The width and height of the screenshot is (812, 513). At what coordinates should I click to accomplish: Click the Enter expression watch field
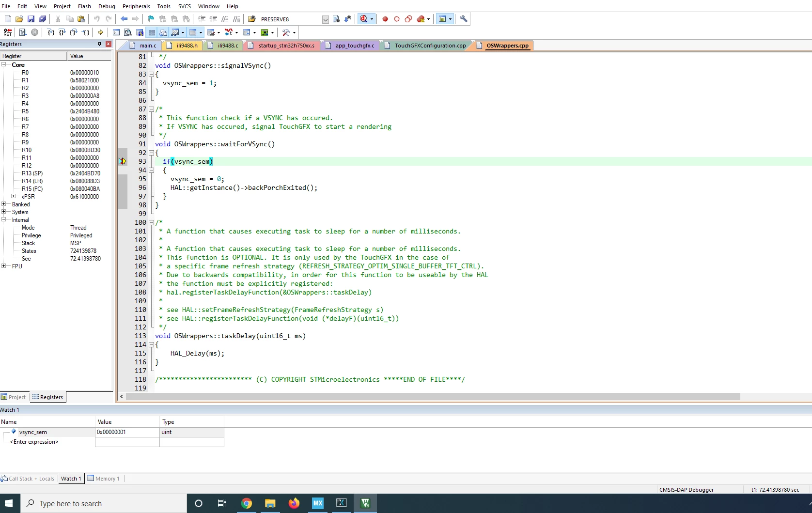click(x=34, y=442)
